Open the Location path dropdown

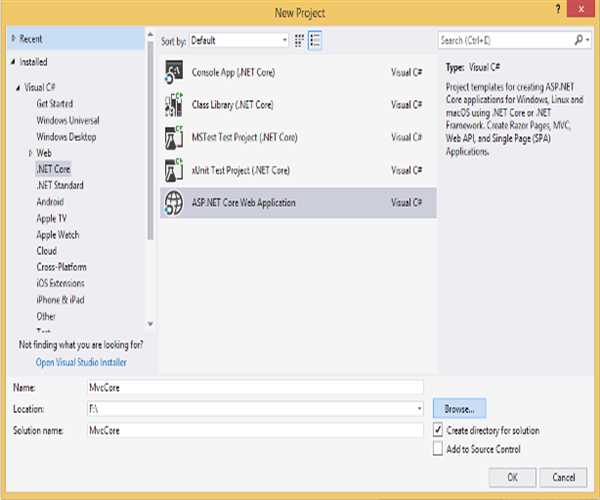point(419,409)
